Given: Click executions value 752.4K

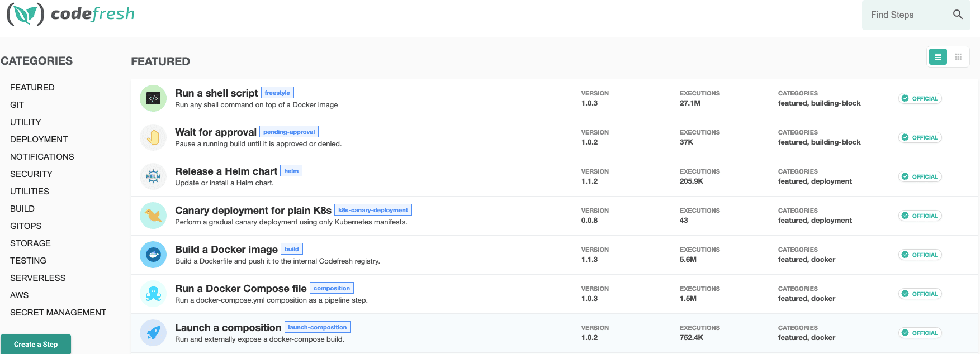Looking at the screenshot, I should [x=692, y=338].
